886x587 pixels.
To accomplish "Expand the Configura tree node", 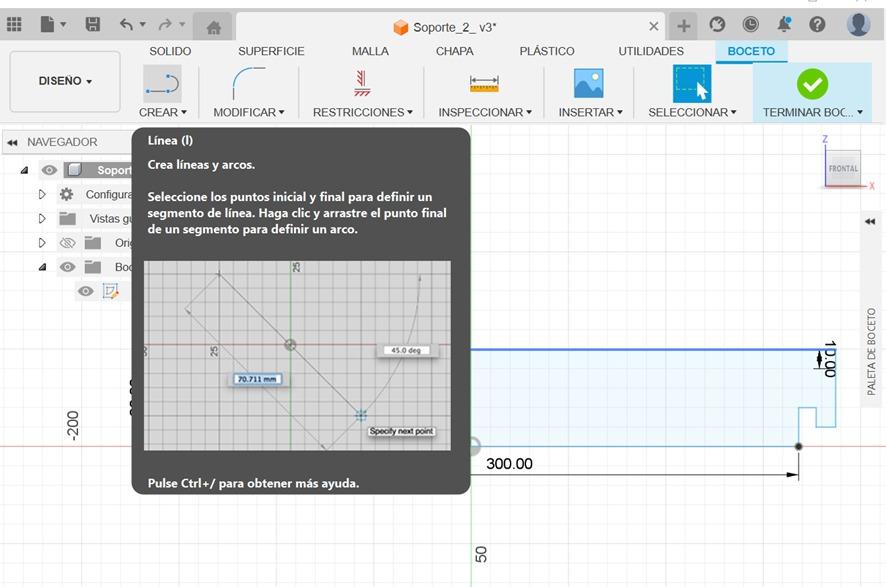I will click(42, 194).
